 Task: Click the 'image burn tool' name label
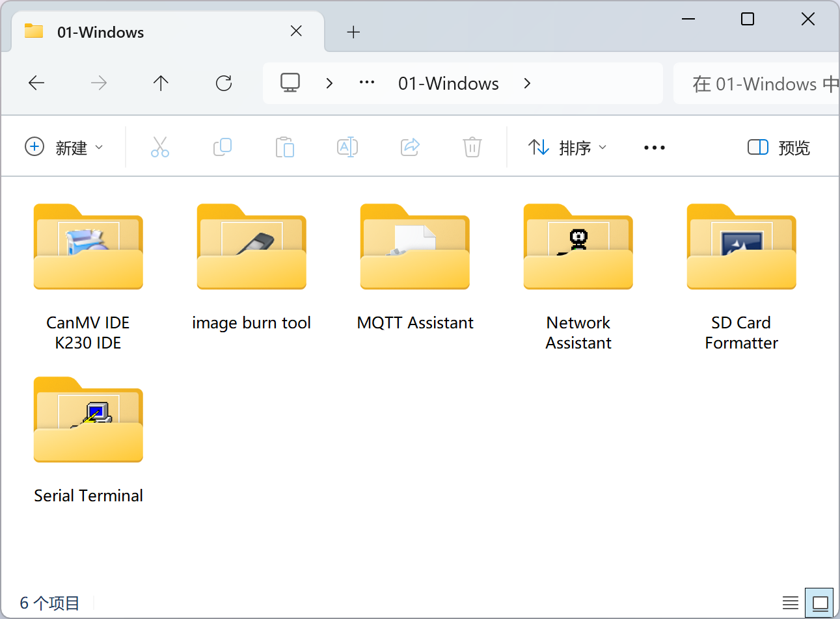coord(251,323)
